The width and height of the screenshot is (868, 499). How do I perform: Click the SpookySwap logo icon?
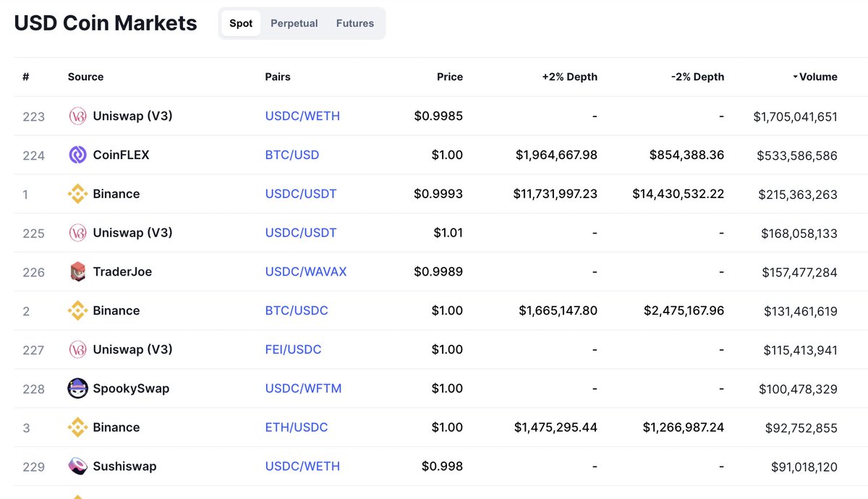pyautogui.click(x=77, y=388)
